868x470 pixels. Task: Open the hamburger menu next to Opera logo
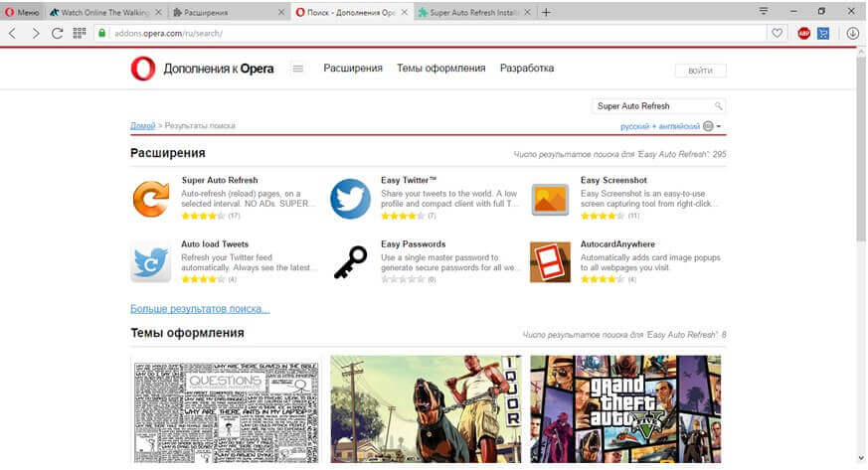coord(297,69)
